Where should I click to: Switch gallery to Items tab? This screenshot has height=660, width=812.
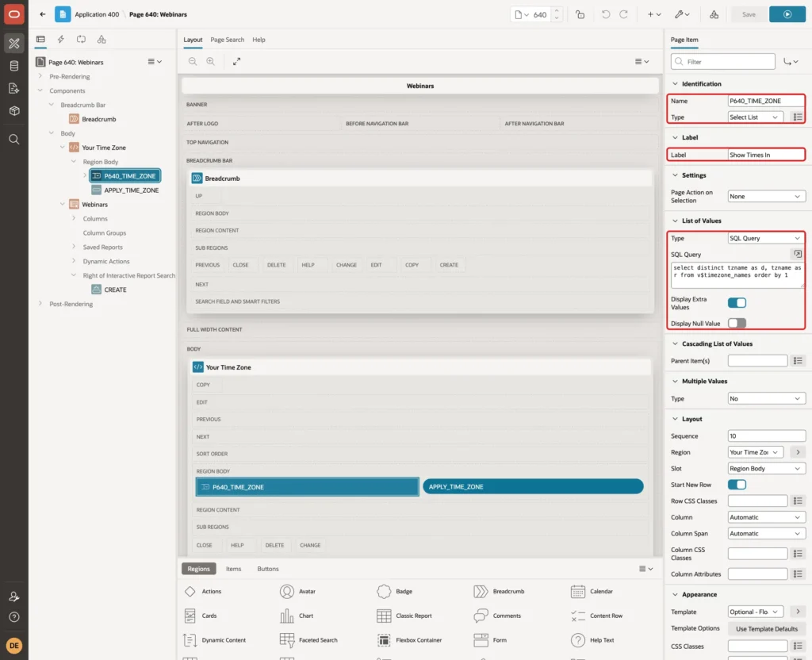234,569
